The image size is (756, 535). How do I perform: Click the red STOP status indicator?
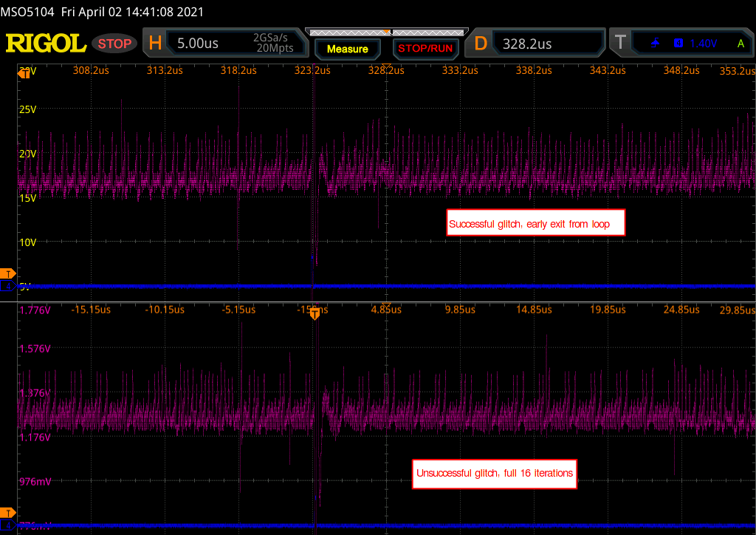click(114, 44)
